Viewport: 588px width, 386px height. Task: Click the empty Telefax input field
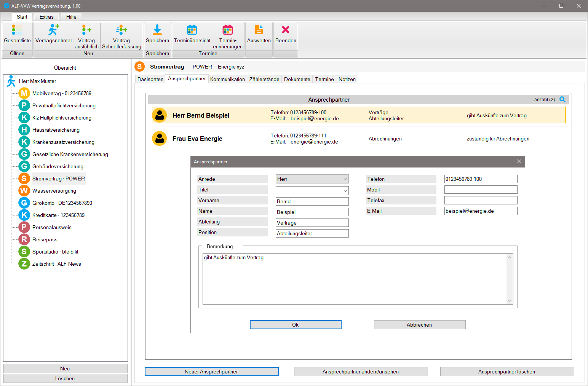click(x=481, y=200)
